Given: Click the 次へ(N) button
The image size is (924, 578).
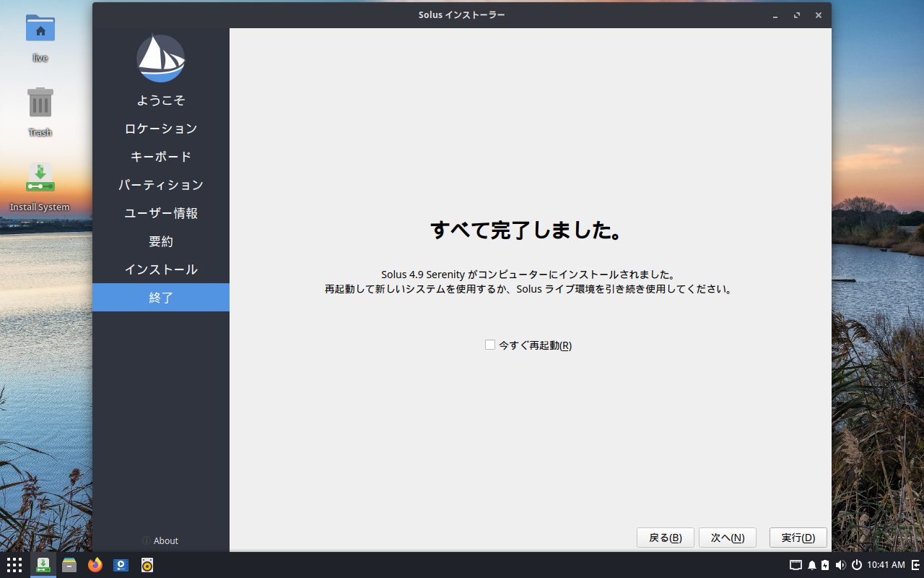Looking at the screenshot, I should [728, 538].
